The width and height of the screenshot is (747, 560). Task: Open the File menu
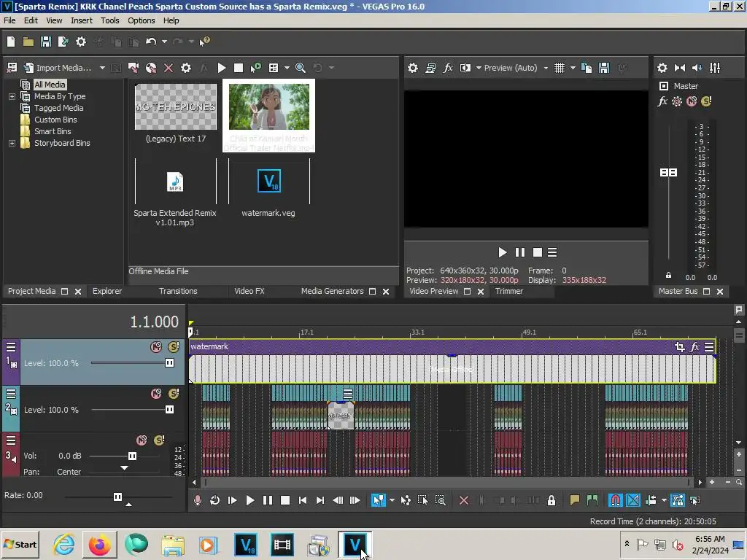pyautogui.click(x=9, y=20)
